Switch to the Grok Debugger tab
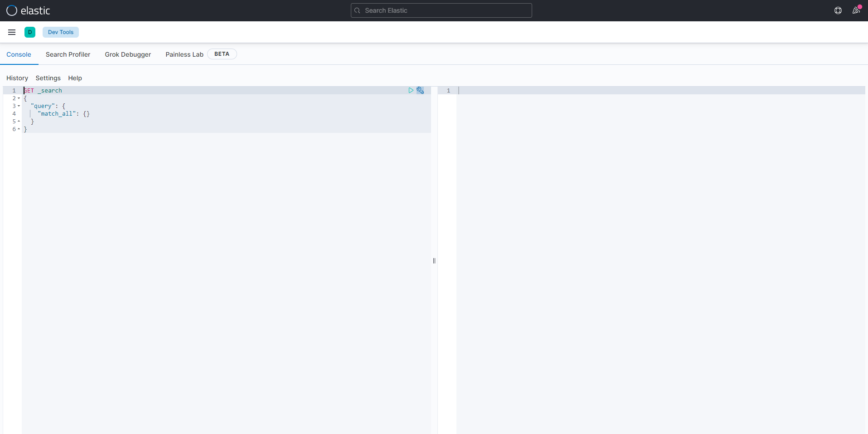This screenshot has height=434, width=868. (x=128, y=54)
